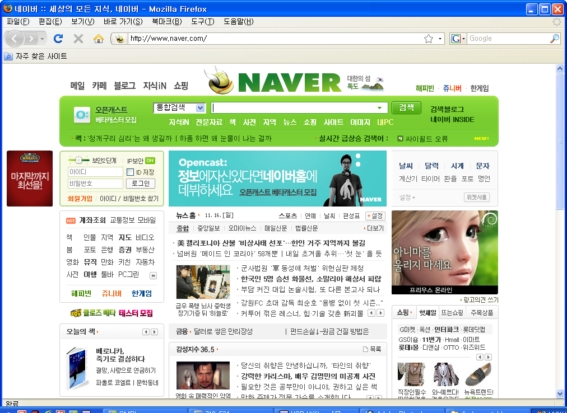Click the 오늘의 책 book cover thumbnail
This screenshot has height=413, width=567.
[77, 368]
